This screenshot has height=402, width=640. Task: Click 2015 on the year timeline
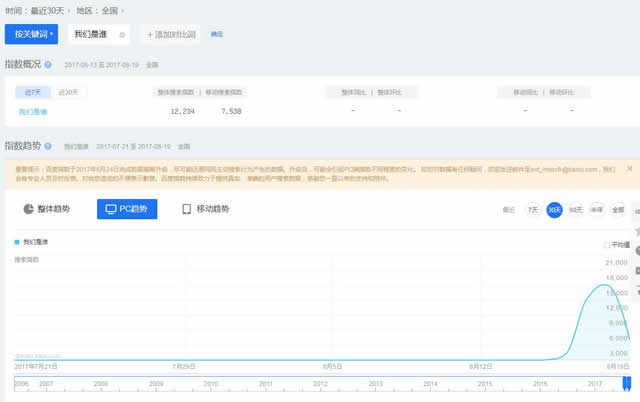(x=485, y=384)
